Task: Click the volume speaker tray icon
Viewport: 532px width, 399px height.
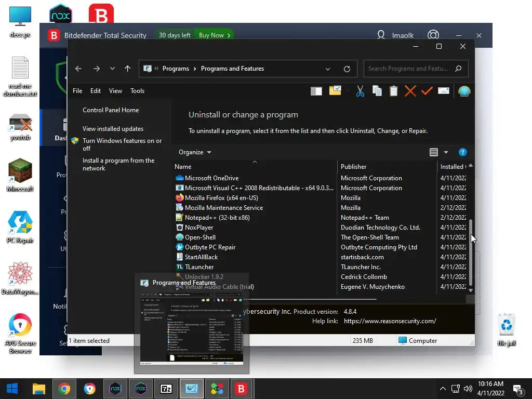Action: click(x=468, y=389)
